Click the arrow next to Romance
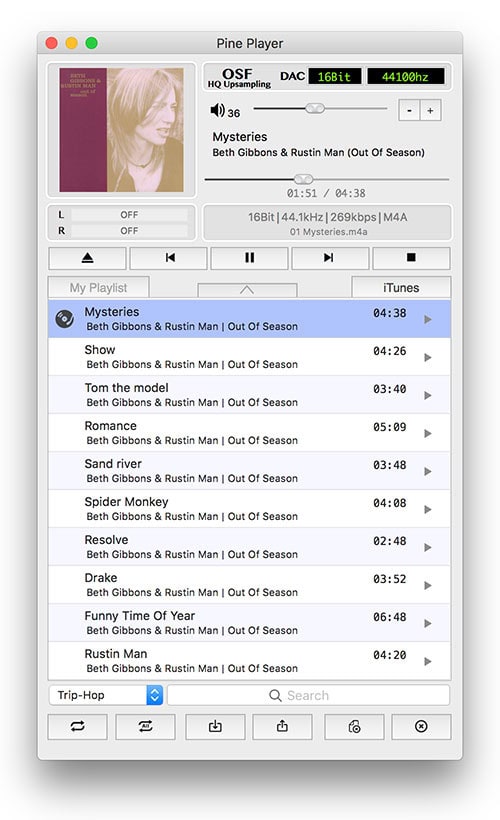500x820 pixels. [x=428, y=434]
